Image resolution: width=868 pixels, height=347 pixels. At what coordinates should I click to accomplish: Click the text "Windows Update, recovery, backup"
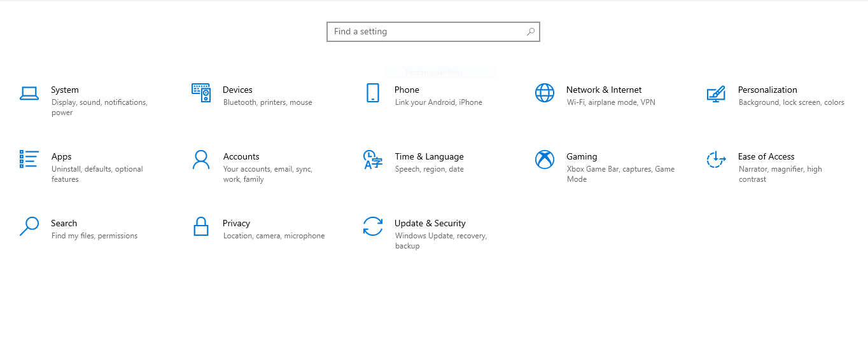click(441, 241)
